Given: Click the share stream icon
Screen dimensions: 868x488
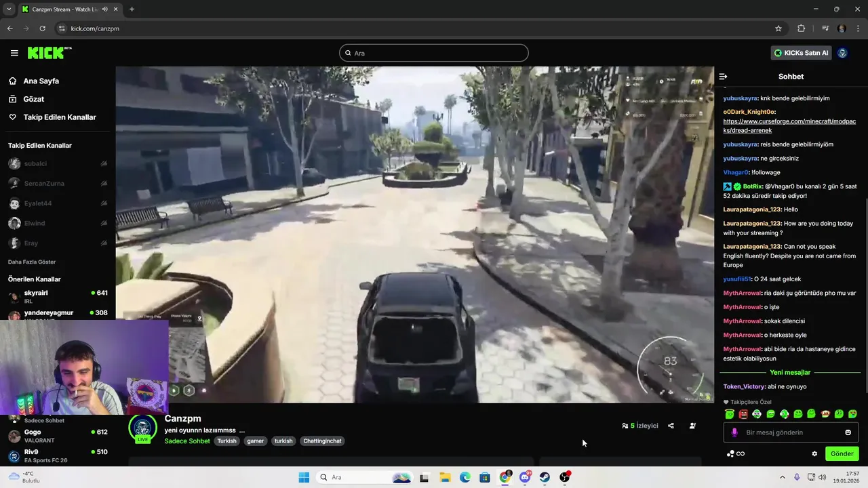Looking at the screenshot, I should click(x=671, y=426).
